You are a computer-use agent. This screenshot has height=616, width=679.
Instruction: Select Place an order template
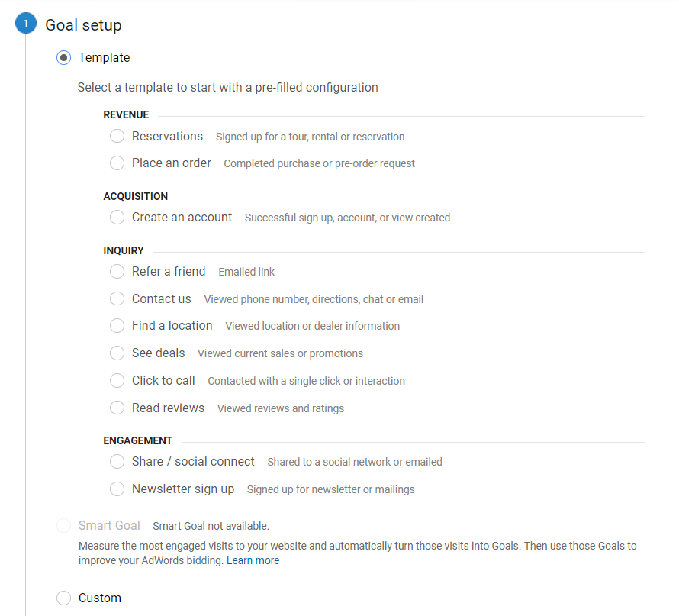(117, 163)
